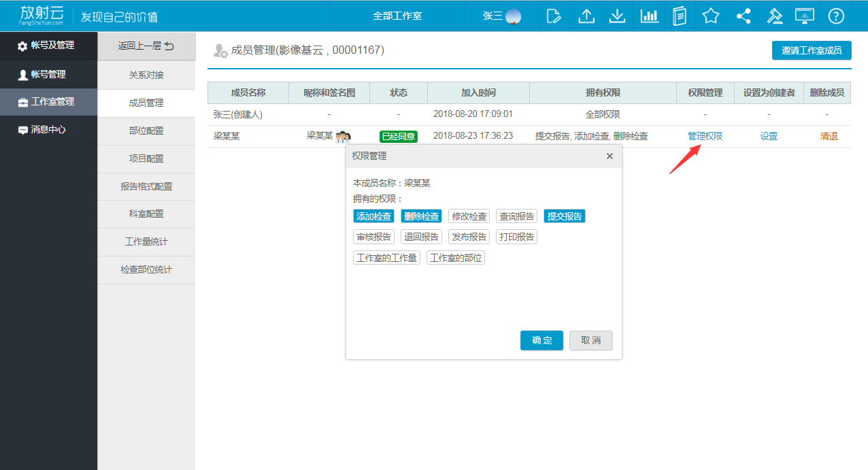This screenshot has width=868, height=470.
Task: Toggle the 添加检查 permission tag
Action: tap(373, 216)
